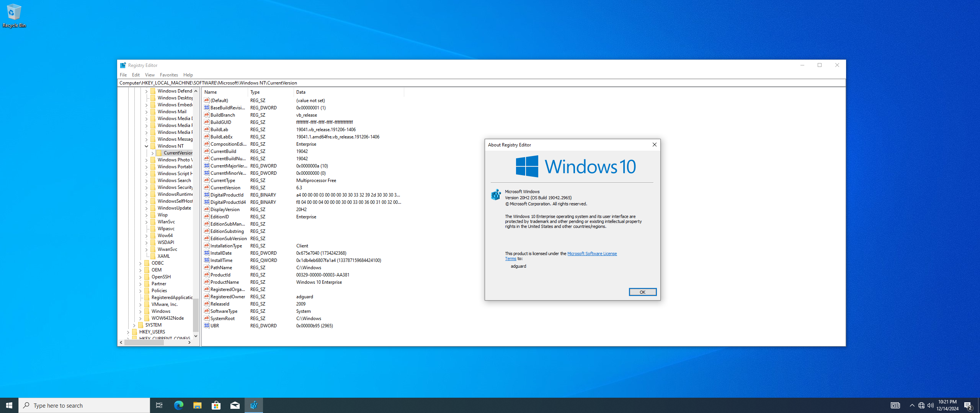Open the volume control in system tray

click(x=931, y=405)
